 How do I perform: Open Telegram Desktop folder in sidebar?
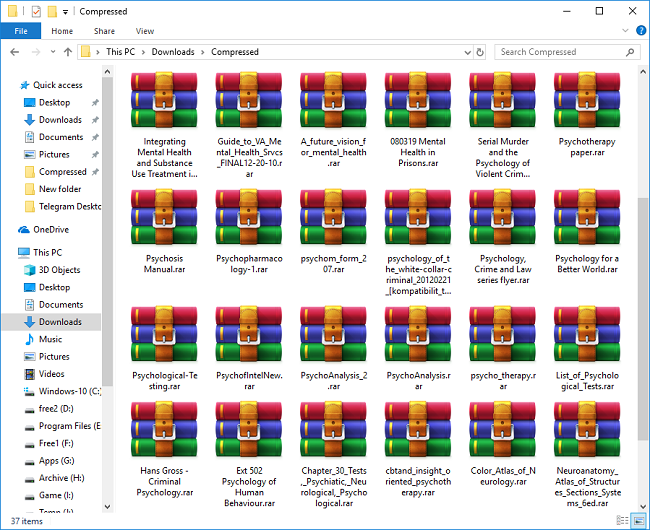pyautogui.click(x=62, y=206)
